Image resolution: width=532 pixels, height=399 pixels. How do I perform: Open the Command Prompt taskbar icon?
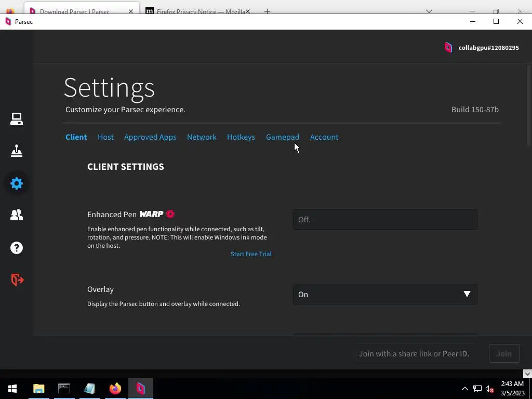coord(64,389)
